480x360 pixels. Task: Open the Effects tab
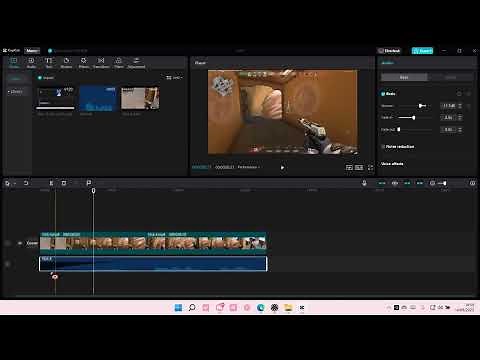pyautogui.click(x=84, y=62)
